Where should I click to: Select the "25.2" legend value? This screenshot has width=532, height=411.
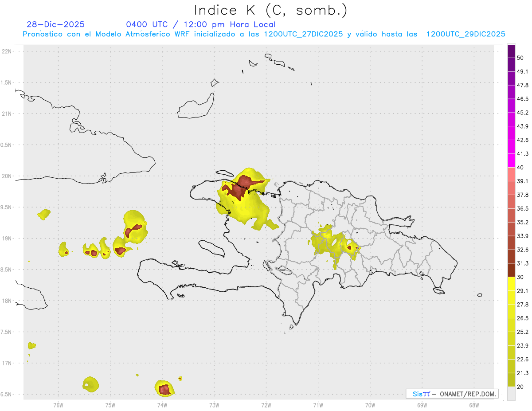[523, 332]
